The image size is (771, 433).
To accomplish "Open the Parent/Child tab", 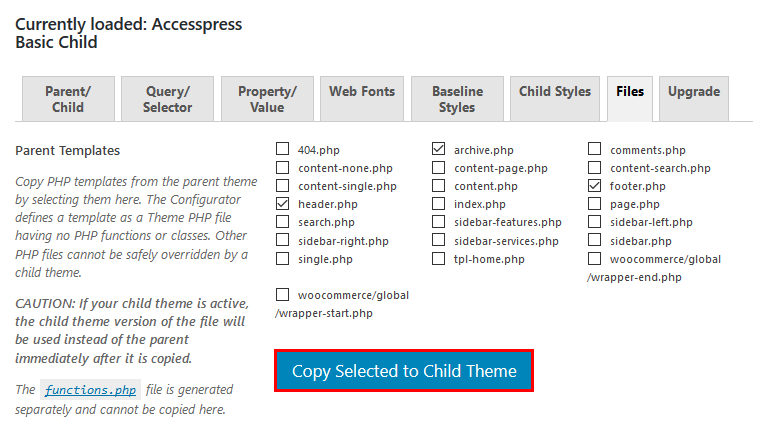I will 68,99.
